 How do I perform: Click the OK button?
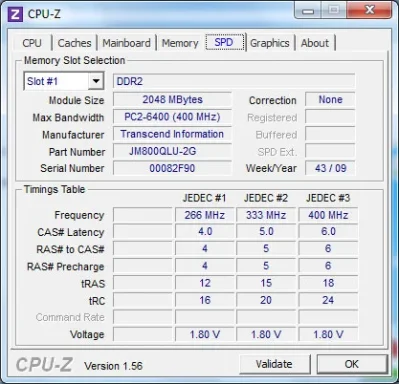[x=352, y=364]
